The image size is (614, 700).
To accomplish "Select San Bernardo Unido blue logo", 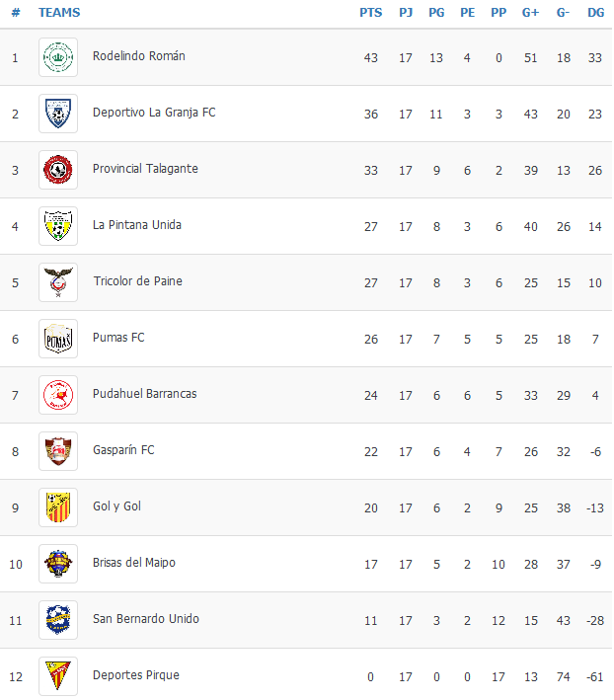I will coord(58,620).
